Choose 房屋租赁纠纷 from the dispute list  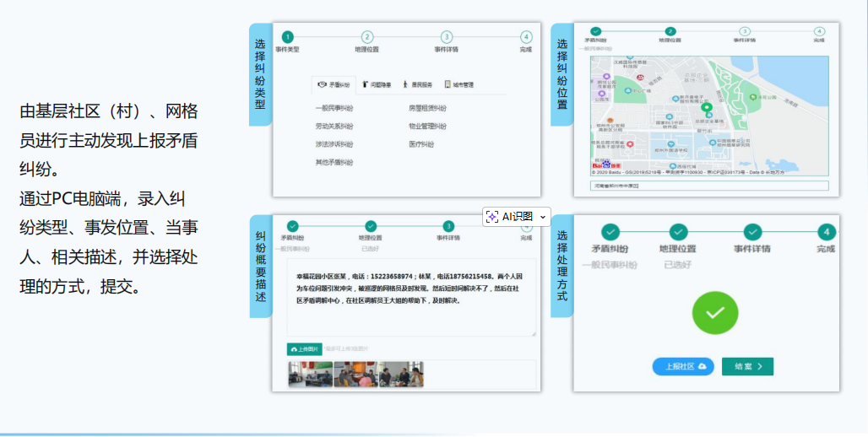(427, 109)
